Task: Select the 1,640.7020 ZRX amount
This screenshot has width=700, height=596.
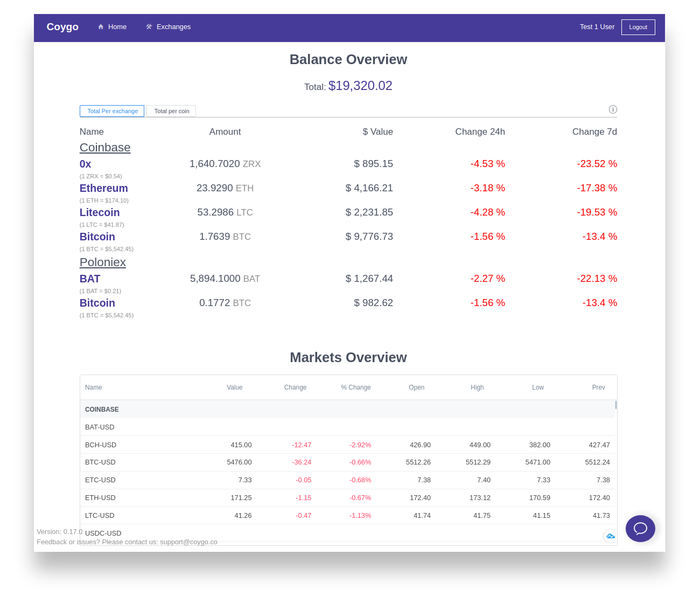Action: (x=225, y=164)
